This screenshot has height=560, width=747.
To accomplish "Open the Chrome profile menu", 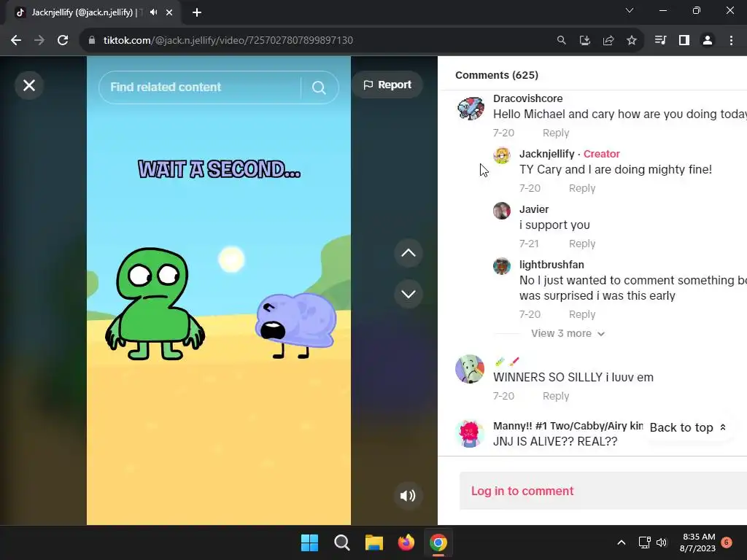I will coord(708,41).
